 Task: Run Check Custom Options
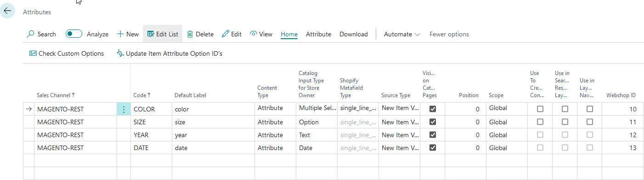[x=67, y=53]
